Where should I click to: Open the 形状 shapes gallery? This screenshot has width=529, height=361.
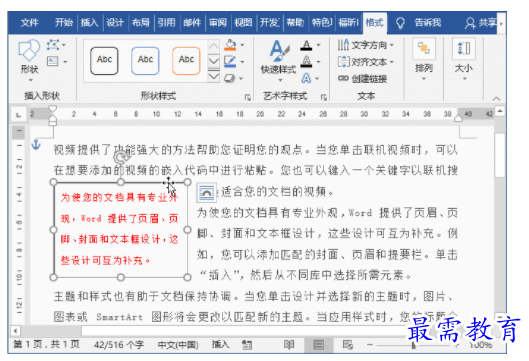tap(29, 60)
